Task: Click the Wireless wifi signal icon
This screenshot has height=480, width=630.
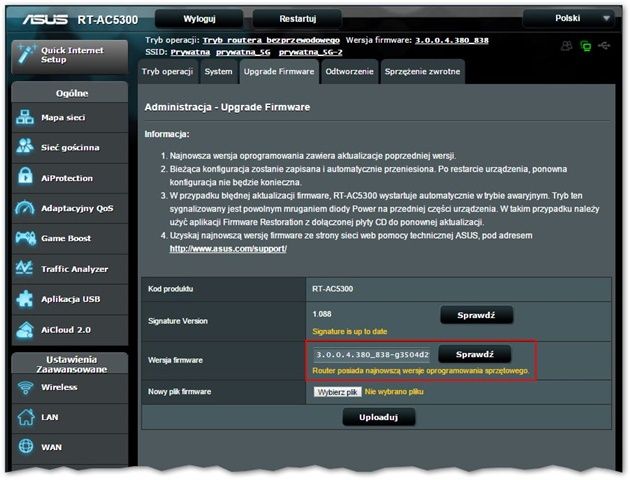Action: coord(26,387)
